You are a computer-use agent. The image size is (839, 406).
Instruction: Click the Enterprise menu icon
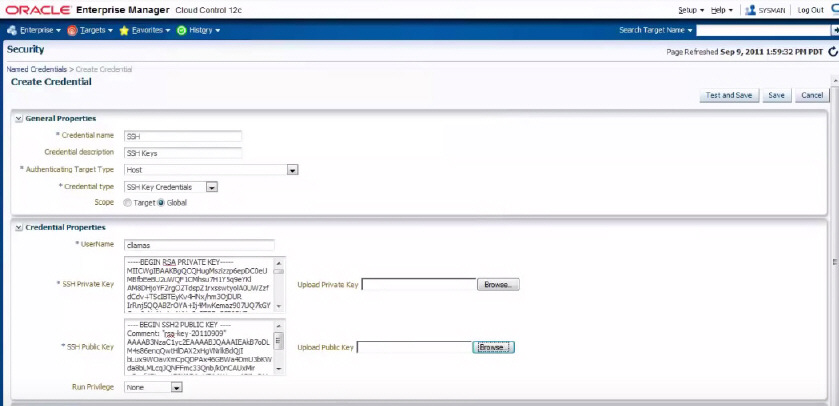[x=12, y=30]
